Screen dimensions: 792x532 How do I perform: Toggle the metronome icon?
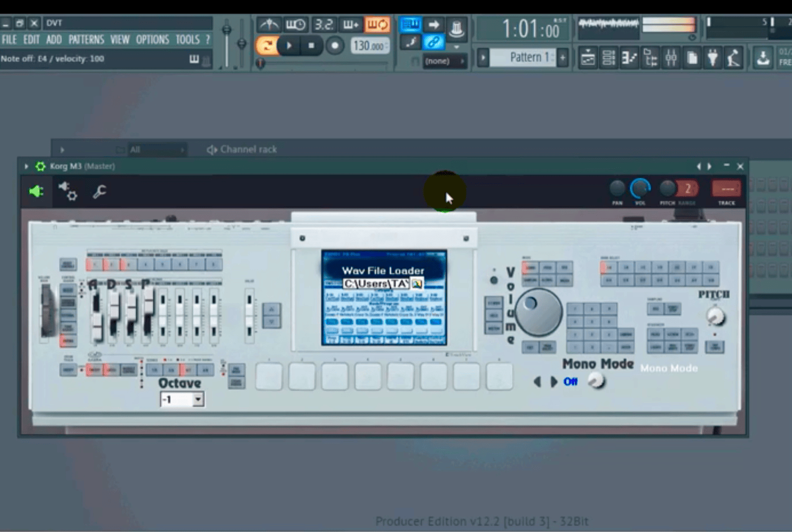[269, 24]
